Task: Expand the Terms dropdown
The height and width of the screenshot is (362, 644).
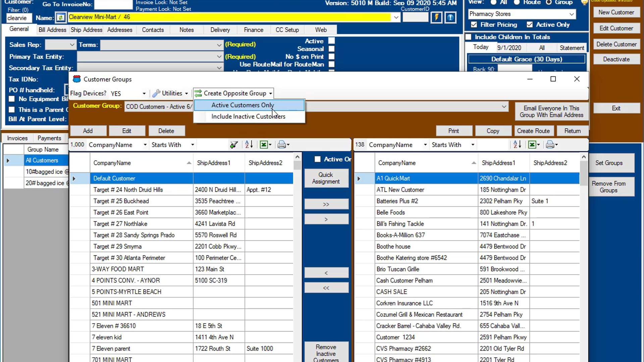Action: (x=219, y=45)
